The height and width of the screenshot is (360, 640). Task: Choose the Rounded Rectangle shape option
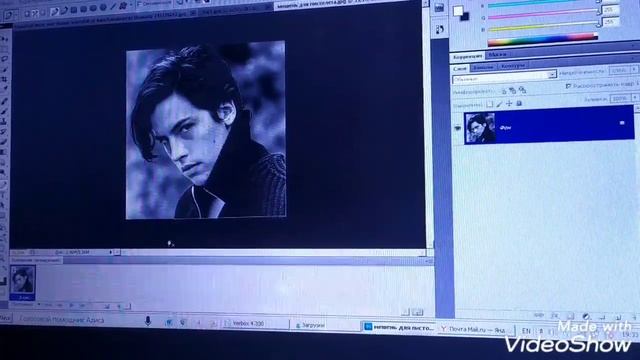coord(84,9)
